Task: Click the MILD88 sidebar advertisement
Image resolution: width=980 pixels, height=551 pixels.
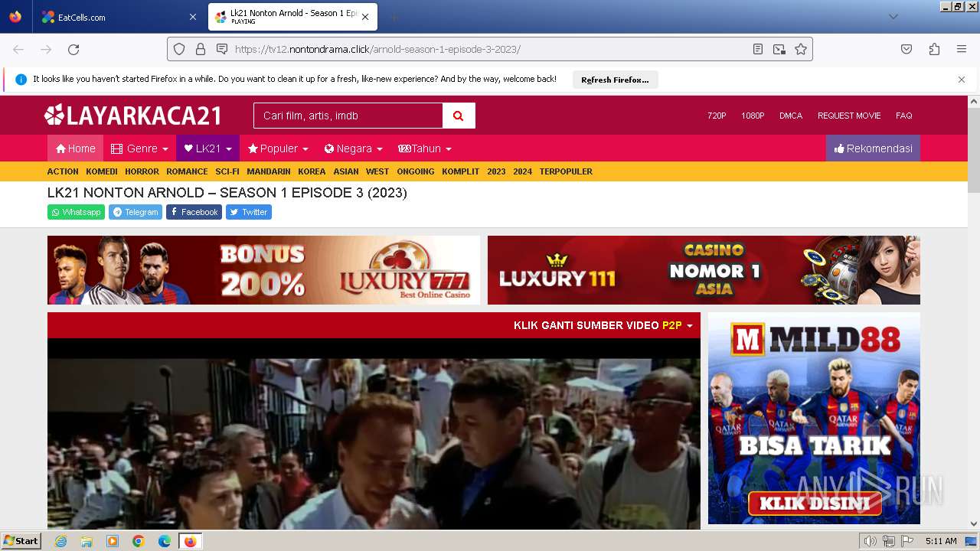Action: point(814,418)
